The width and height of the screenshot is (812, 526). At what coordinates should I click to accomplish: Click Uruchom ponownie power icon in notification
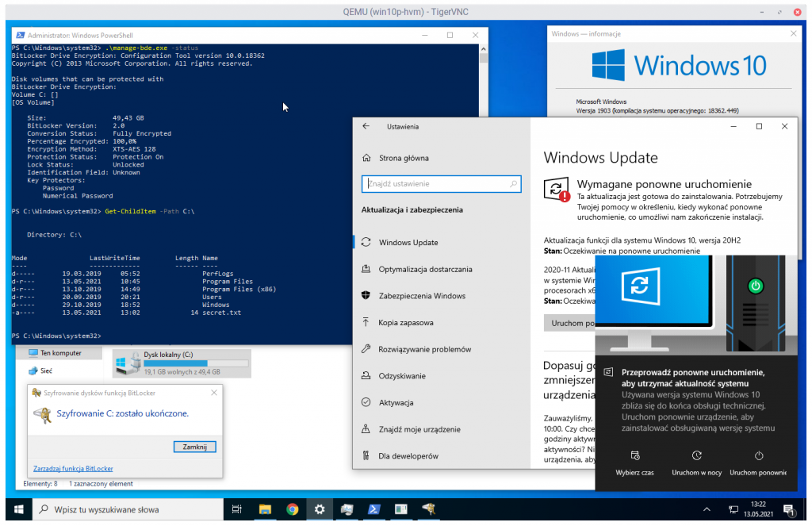[x=759, y=456]
